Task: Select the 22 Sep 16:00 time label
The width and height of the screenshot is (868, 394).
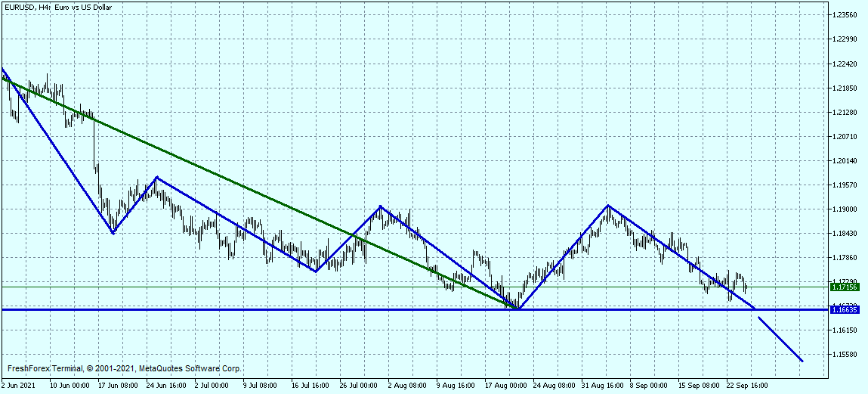Action: [746, 385]
